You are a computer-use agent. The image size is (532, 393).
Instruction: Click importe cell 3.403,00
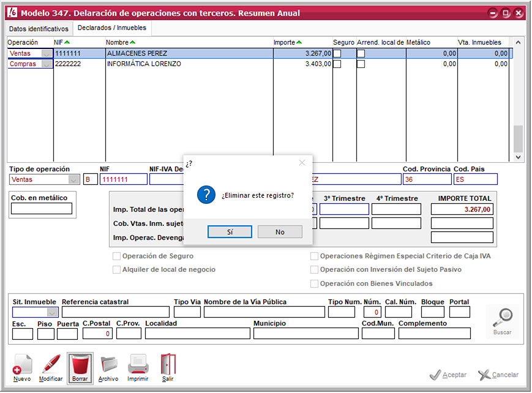click(318, 64)
